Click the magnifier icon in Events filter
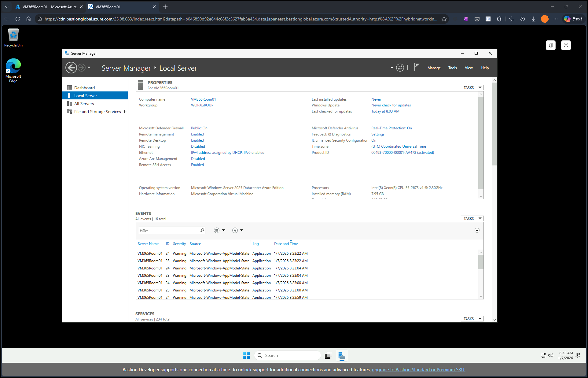This screenshot has height=378, width=588. [202, 230]
